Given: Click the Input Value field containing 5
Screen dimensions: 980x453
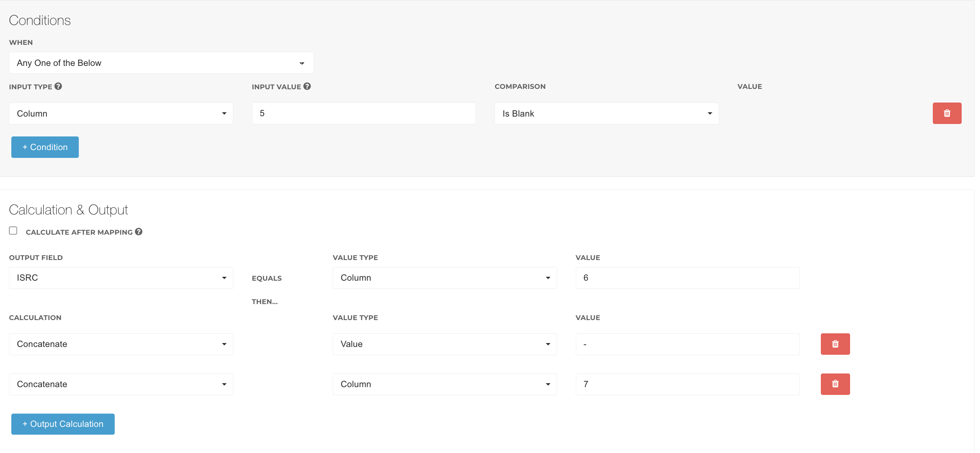Looking at the screenshot, I should tap(364, 113).
